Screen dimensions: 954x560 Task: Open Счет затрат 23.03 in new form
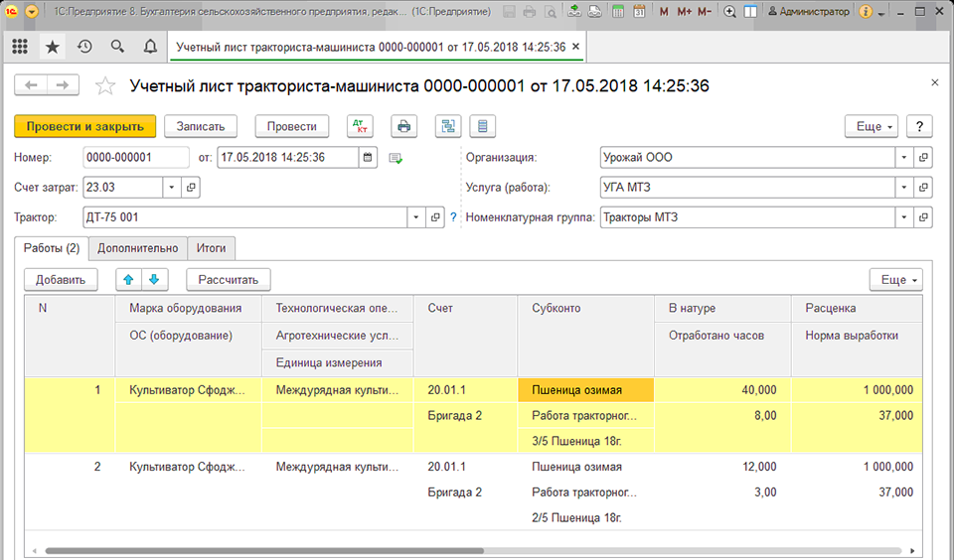[191, 188]
